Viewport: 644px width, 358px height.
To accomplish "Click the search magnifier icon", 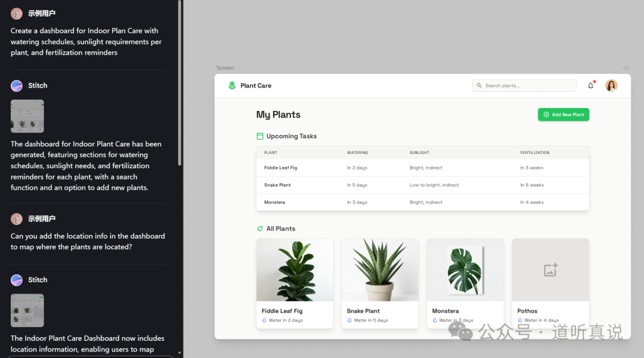I will tap(479, 85).
